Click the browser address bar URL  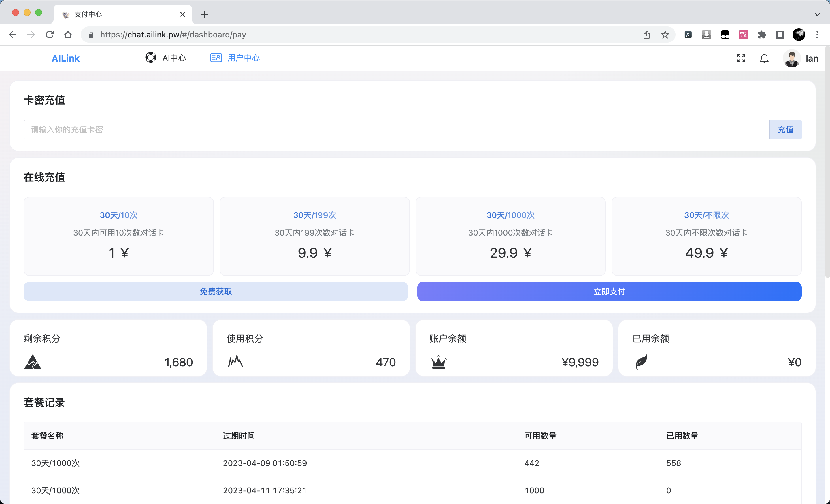click(173, 34)
